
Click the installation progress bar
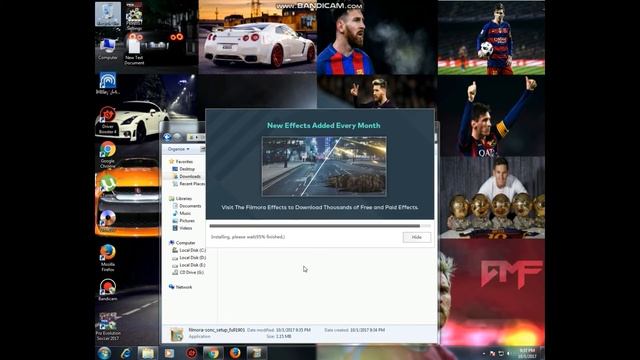[x=320, y=226]
